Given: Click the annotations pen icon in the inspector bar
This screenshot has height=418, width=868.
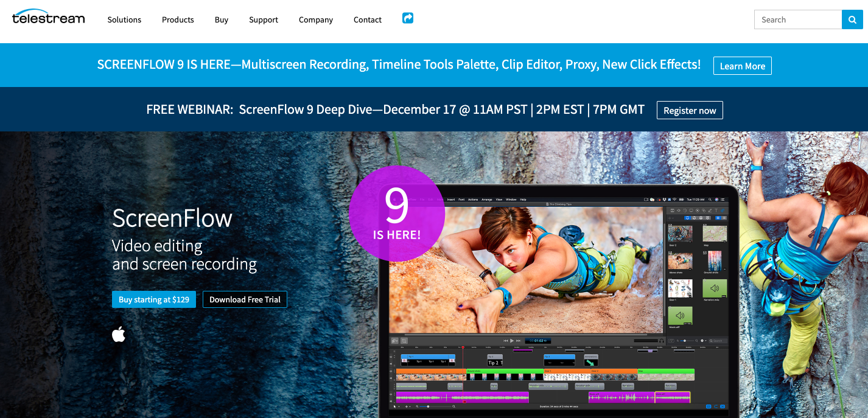Looking at the screenshot, I should [710, 211].
